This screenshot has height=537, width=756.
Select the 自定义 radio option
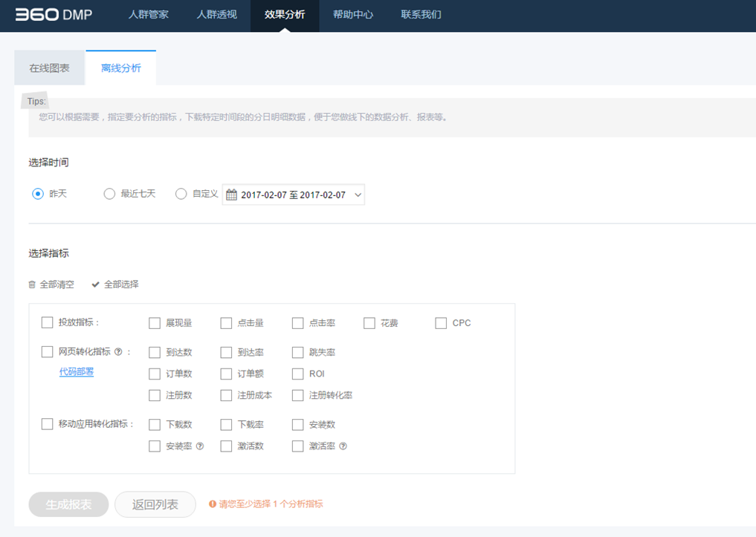pyautogui.click(x=181, y=194)
